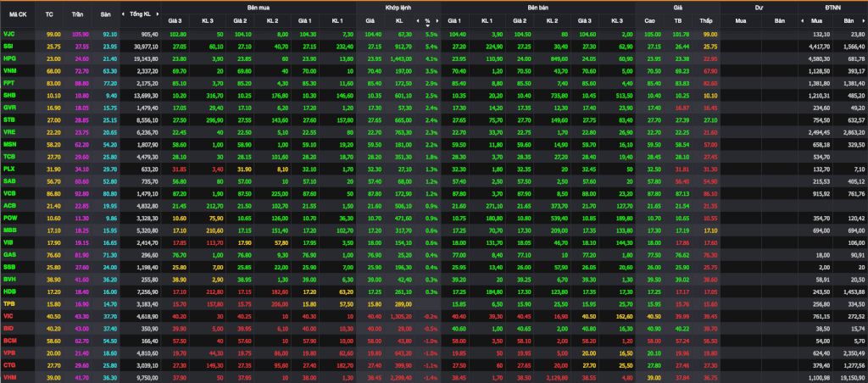This screenshot has width=868, height=383.
Task: Click the TB column header
Action: point(678,21)
